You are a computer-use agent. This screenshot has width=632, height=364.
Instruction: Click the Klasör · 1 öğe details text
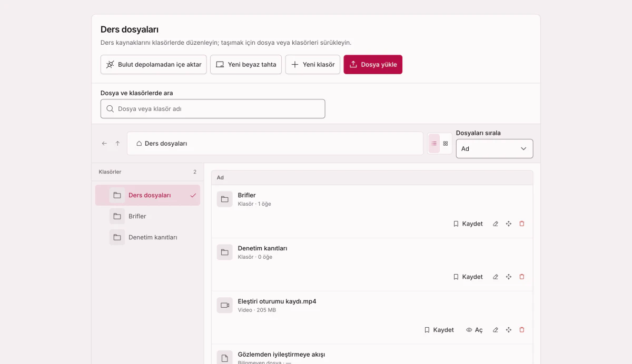pos(254,204)
